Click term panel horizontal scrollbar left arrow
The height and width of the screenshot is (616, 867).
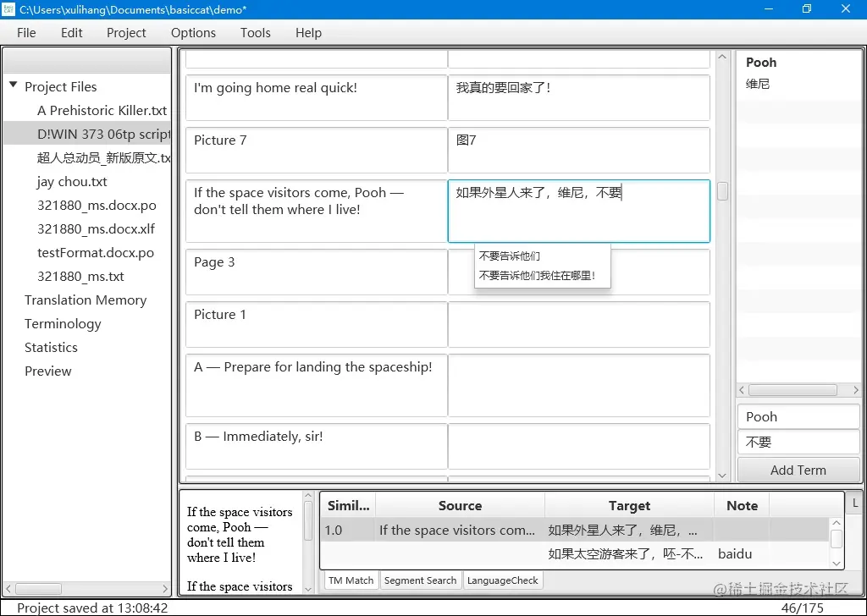pos(742,390)
